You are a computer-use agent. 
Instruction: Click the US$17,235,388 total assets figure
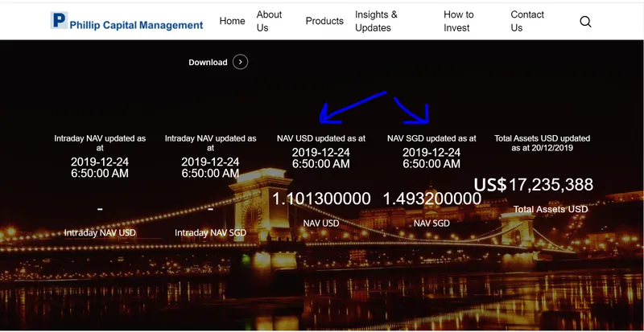coord(534,185)
